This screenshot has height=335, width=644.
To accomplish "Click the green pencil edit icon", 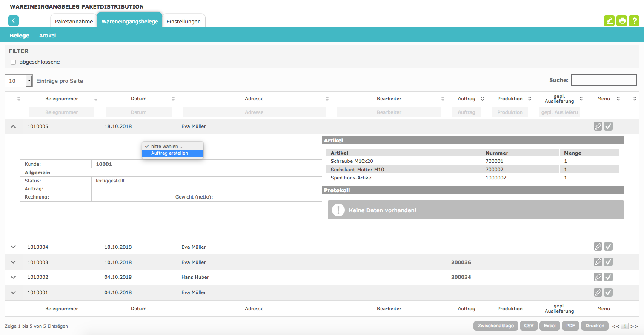I will coord(609,20).
